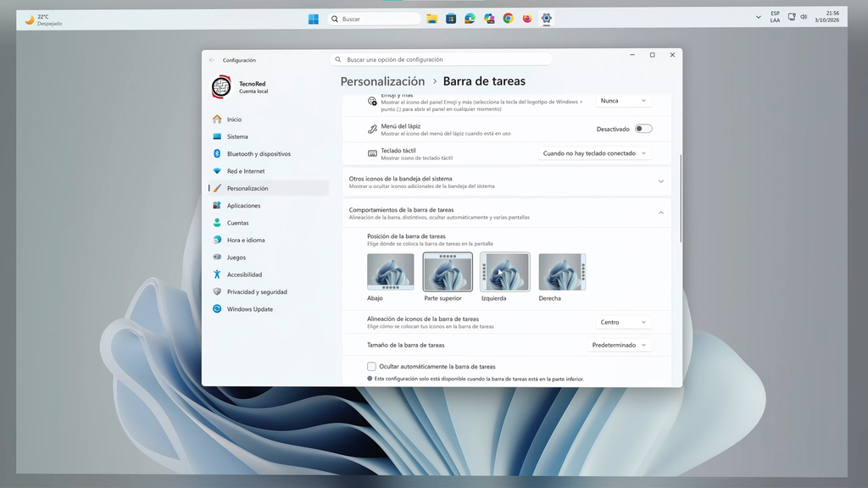Choose the Derecha taskbar position thumbnail
Image resolution: width=868 pixels, height=488 pixels.
pyautogui.click(x=563, y=272)
